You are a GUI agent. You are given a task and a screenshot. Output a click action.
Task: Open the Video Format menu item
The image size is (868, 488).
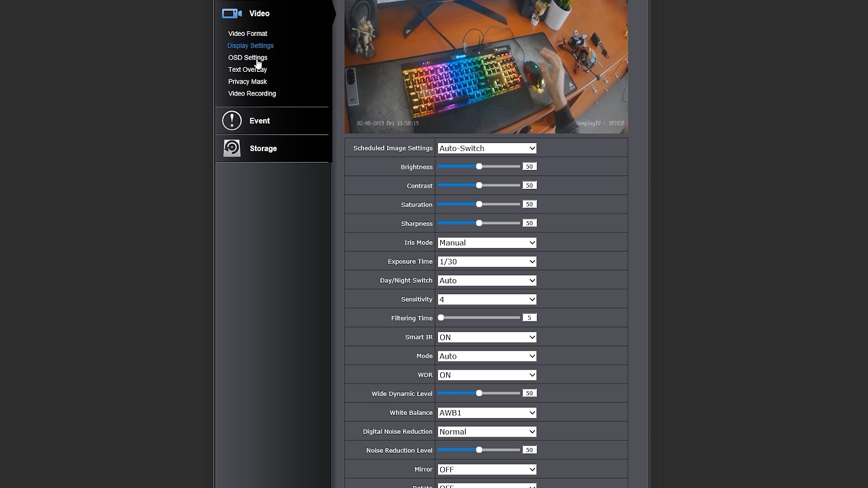248,33
